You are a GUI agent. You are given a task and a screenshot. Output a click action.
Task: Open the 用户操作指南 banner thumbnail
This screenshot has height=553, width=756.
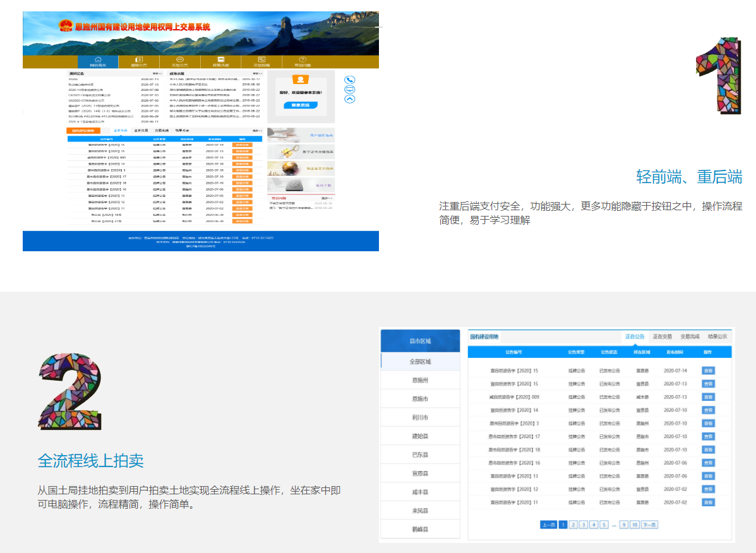[301, 135]
